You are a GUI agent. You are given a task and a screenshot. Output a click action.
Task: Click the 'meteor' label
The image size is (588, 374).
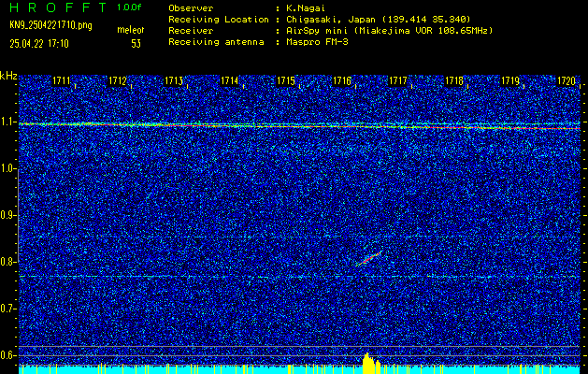point(130,30)
